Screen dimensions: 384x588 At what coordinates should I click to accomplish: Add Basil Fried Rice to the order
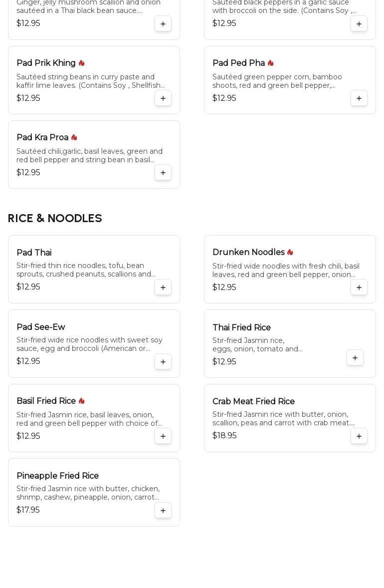tap(163, 436)
